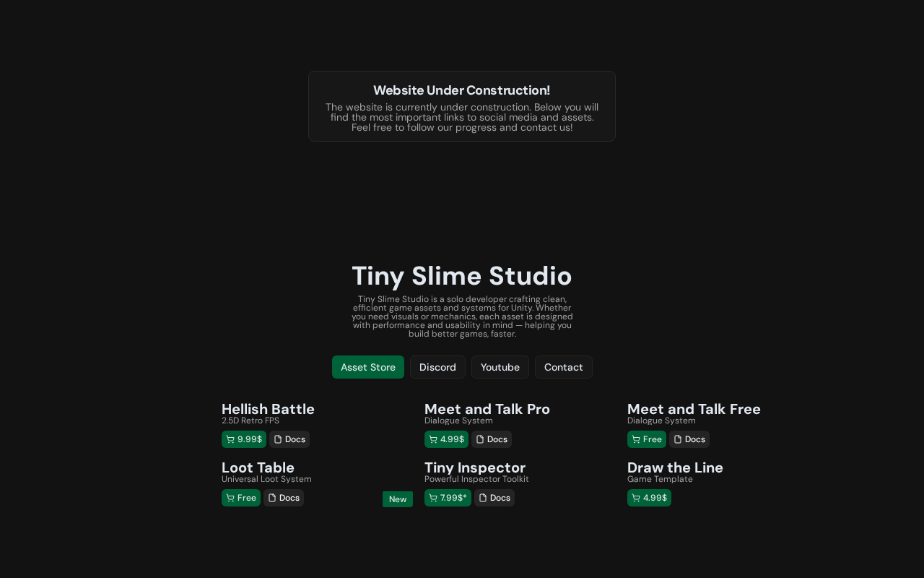This screenshot has width=924, height=578.
Task: Visit the Youtube channel button
Action: [500, 367]
